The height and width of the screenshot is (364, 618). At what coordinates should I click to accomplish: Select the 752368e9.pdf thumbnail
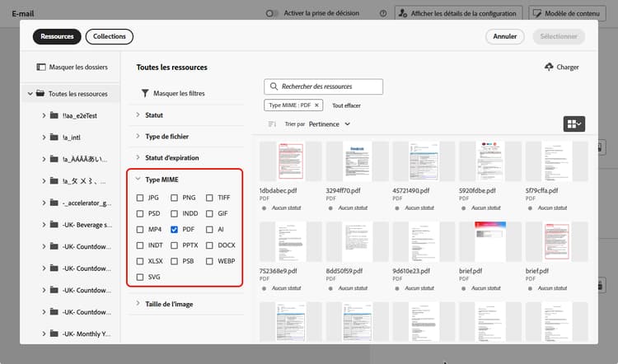[x=291, y=242]
